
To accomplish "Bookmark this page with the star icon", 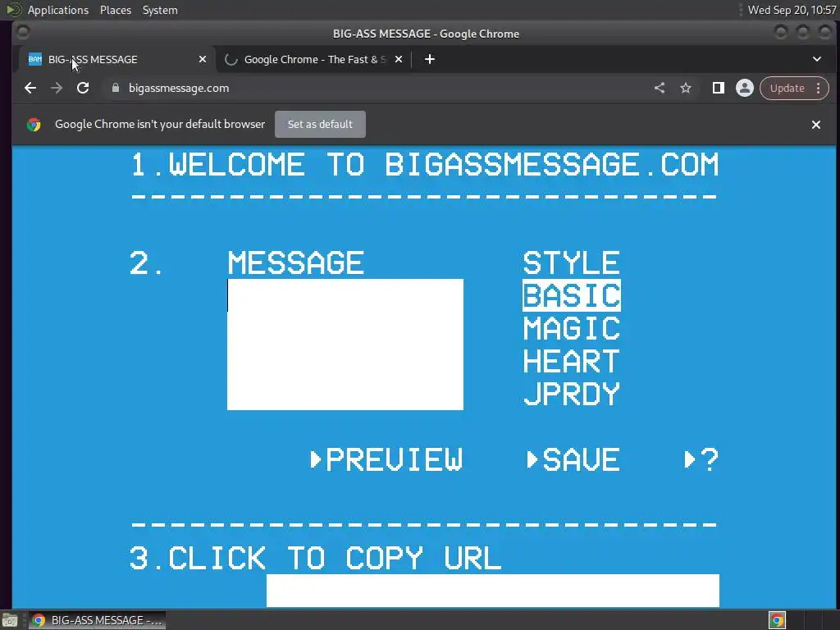I will (686, 88).
